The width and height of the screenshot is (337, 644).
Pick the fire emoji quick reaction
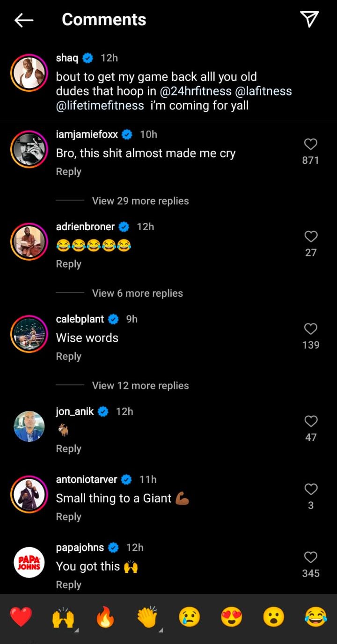click(x=105, y=617)
